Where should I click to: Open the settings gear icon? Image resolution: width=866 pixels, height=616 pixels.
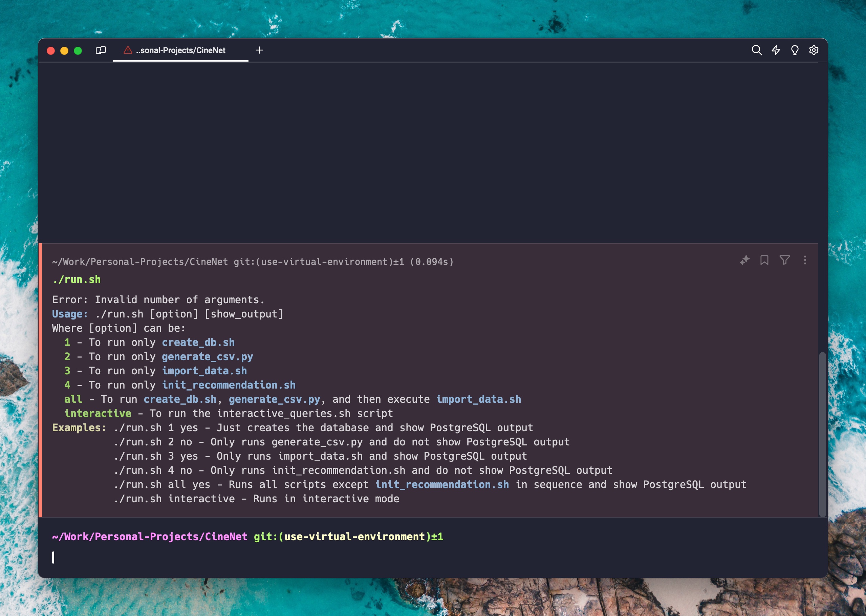pyautogui.click(x=814, y=50)
